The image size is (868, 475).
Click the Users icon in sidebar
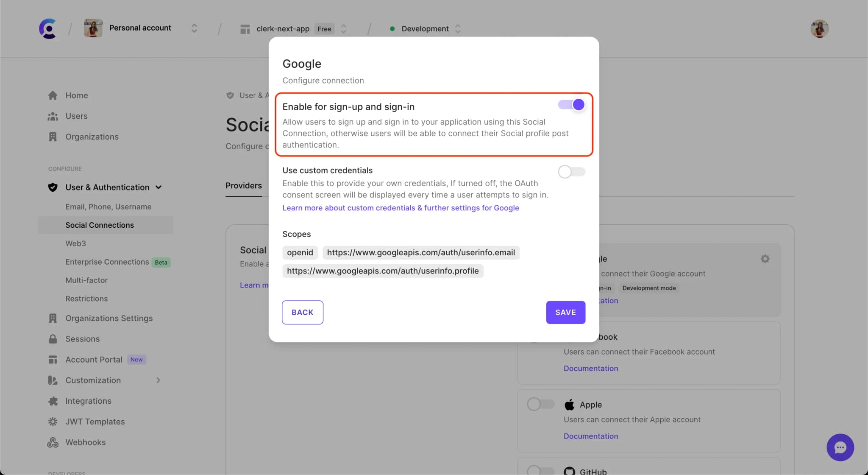click(53, 116)
